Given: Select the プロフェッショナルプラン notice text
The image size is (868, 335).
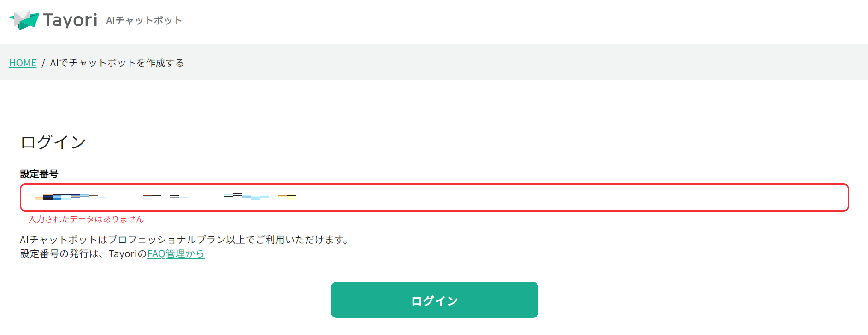Looking at the screenshot, I should [x=184, y=239].
